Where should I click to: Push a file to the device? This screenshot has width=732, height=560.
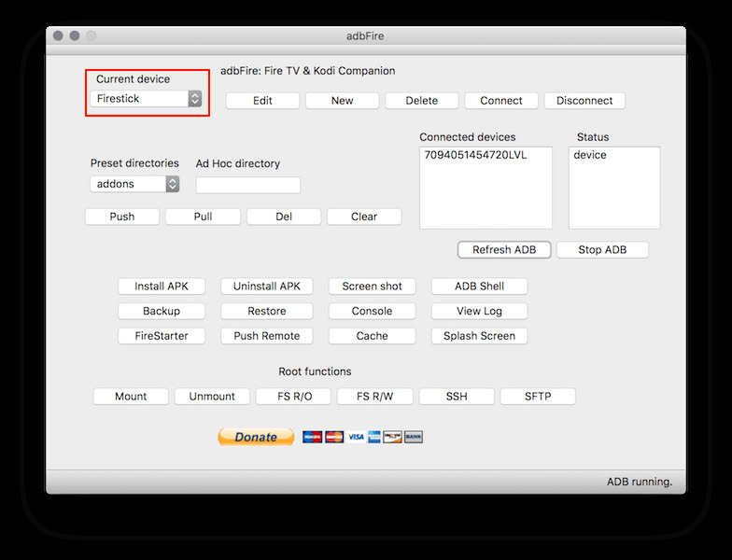(x=122, y=217)
